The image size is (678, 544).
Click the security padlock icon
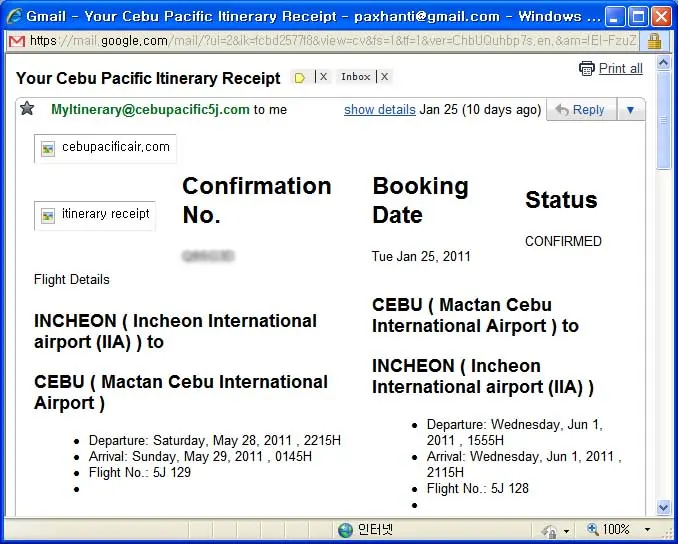[654, 41]
